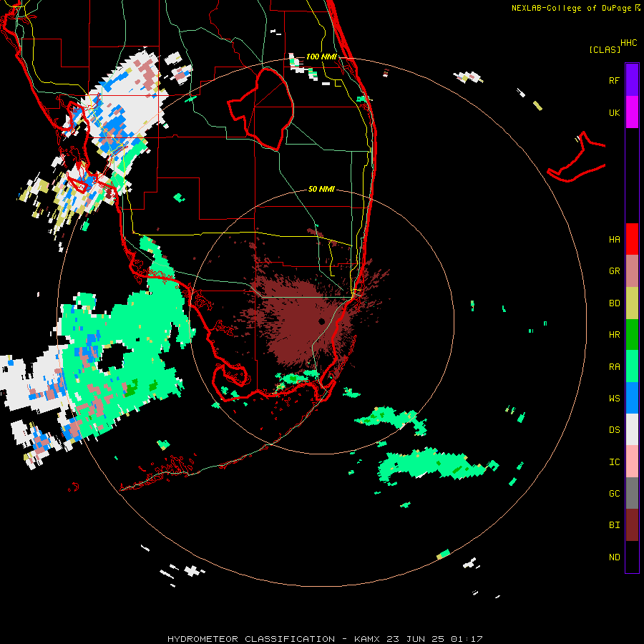Click the BD yellow legend swatch
644x644 pixels.
[x=632, y=303]
